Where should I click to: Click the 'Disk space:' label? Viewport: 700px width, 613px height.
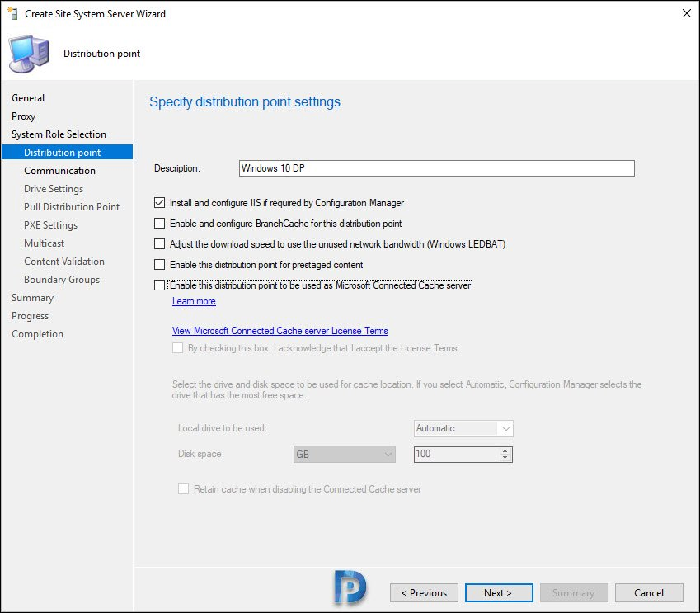201,454
